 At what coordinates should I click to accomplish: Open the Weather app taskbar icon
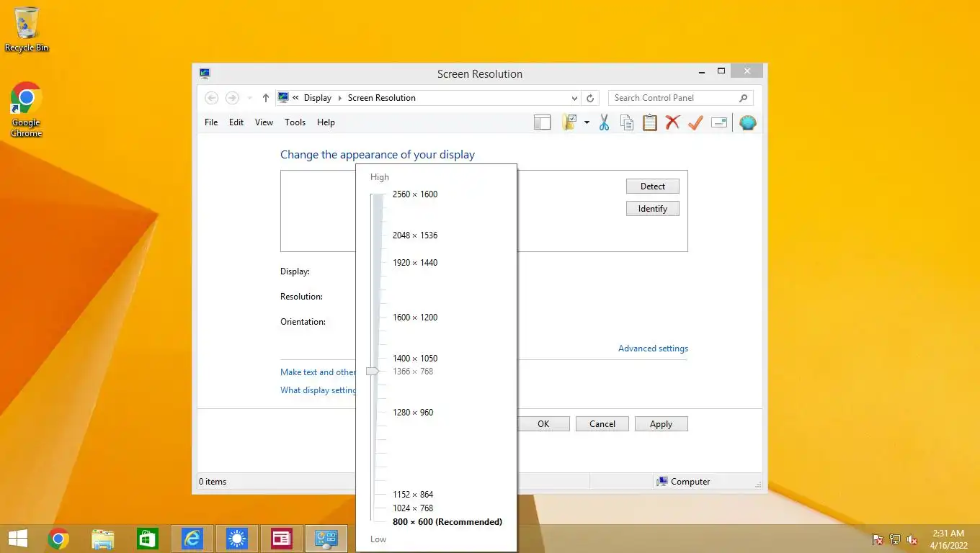coord(237,539)
